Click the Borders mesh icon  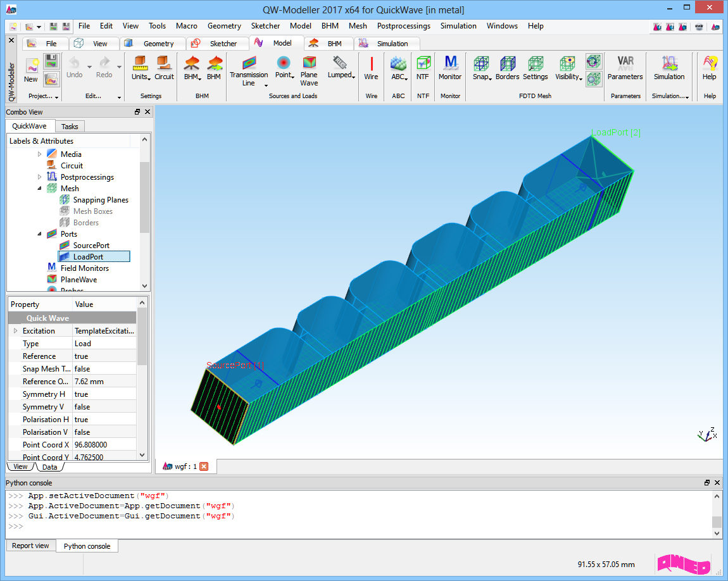pyautogui.click(x=508, y=63)
